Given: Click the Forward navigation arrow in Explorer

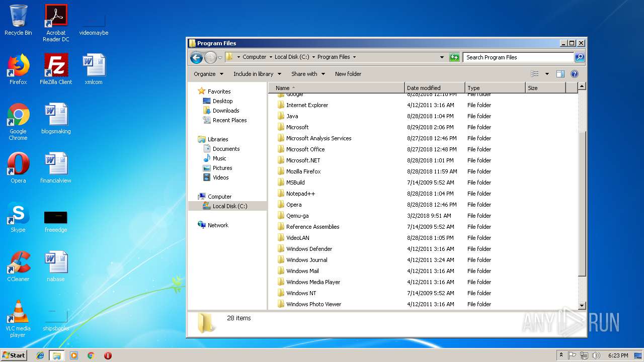Looking at the screenshot, I should coord(210,57).
